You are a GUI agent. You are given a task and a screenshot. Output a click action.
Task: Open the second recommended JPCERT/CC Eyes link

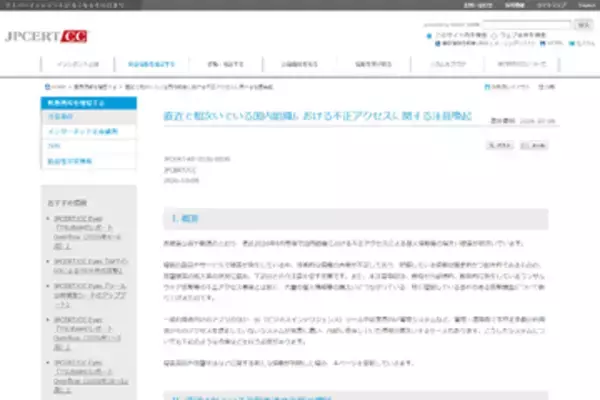91,266
